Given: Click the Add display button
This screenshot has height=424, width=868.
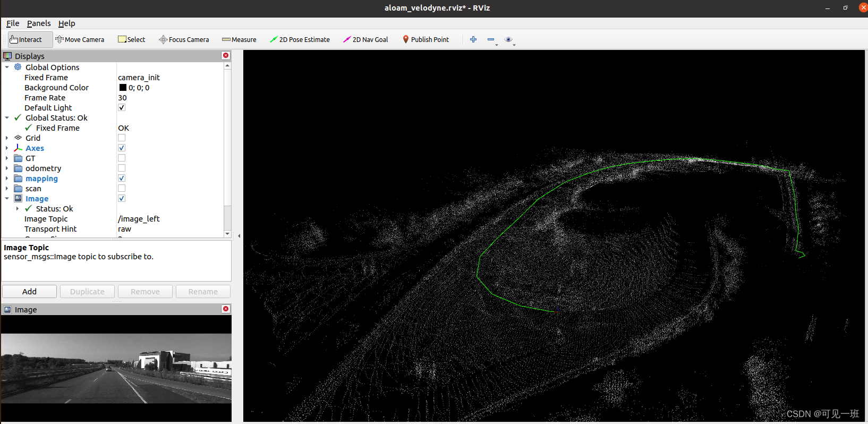Looking at the screenshot, I should 30,292.
